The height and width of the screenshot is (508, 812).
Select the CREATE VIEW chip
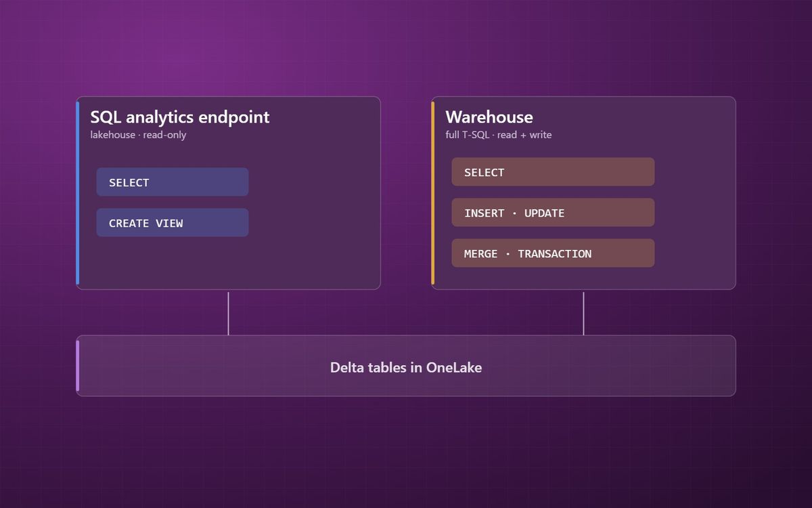[x=173, y=223]
